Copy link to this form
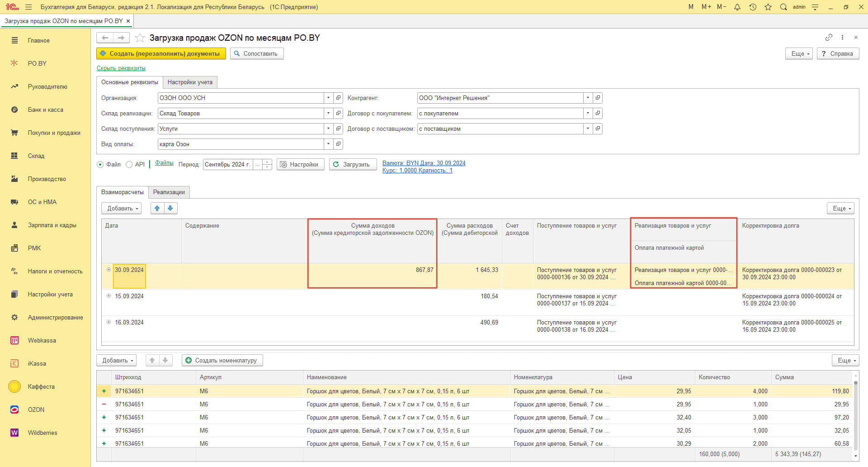 (x=829, y=37)
